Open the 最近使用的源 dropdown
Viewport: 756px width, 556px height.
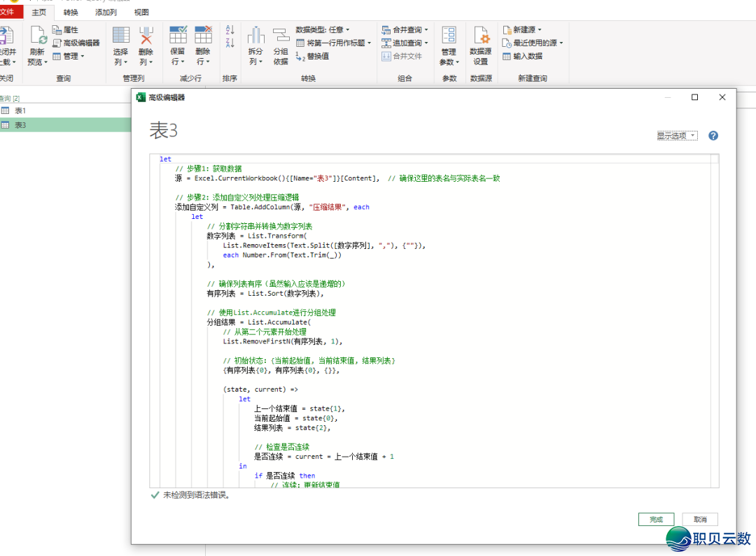click(x=533, y=43)
